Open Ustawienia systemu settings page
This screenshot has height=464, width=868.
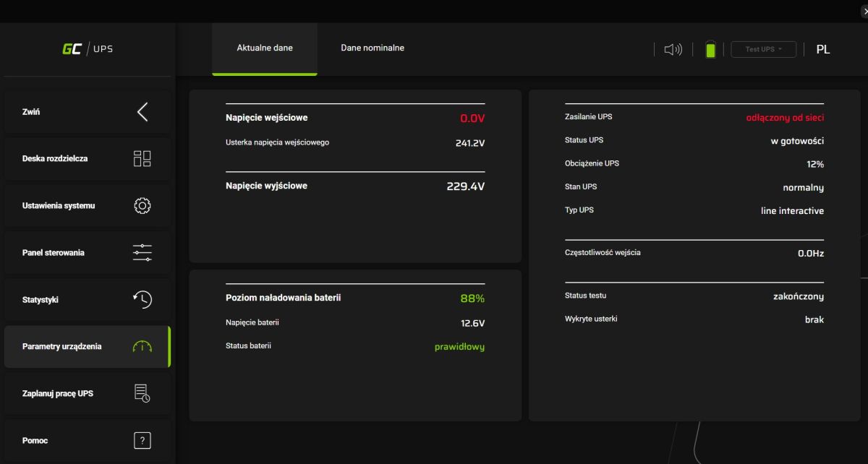[59, 206]
